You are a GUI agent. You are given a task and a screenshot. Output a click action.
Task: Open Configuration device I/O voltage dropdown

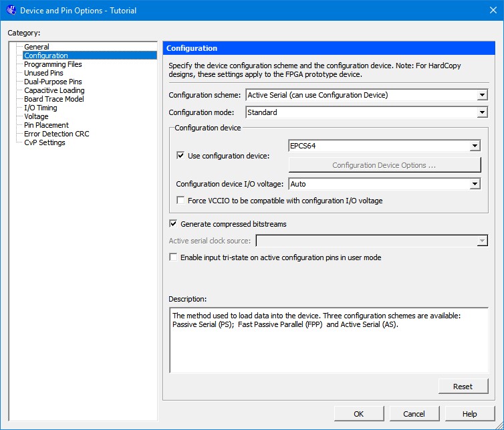[475, 184]
